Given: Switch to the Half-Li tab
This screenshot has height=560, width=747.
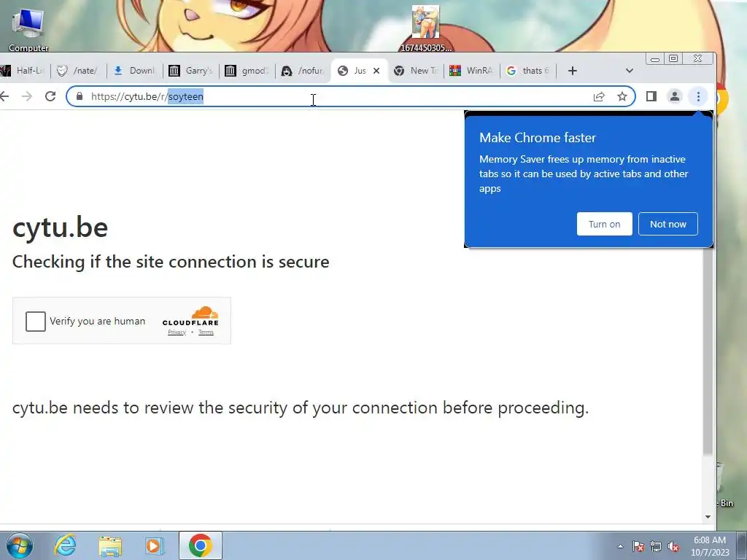Looking at the screenshot, I should pyautogui.click(x=23, y=71).
